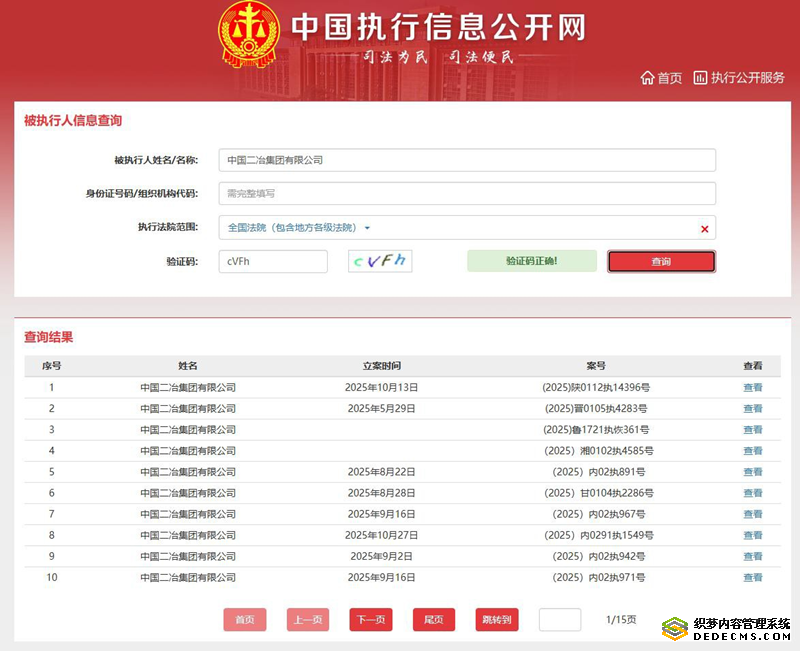
Task: Open 查看 link for row 5
Action: (752, 472)
